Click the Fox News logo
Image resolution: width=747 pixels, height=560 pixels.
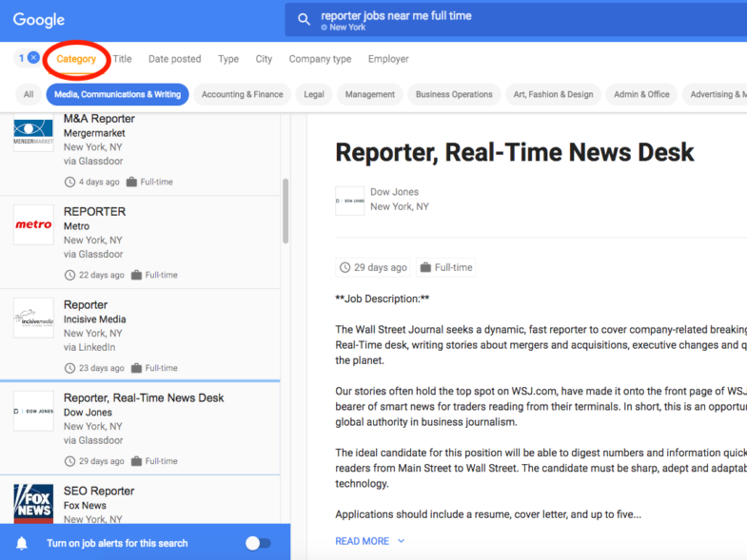click(x=33, y=504)
